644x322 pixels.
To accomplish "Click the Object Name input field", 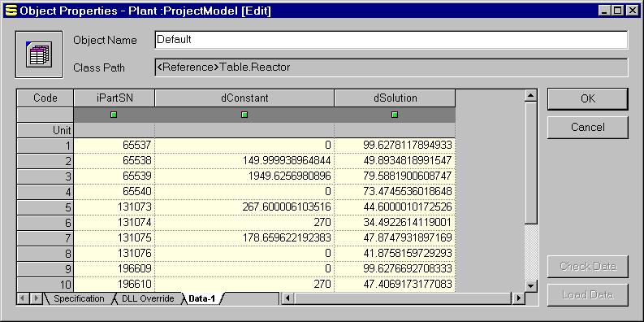I will pyautogui.click(x=391, y=40).
